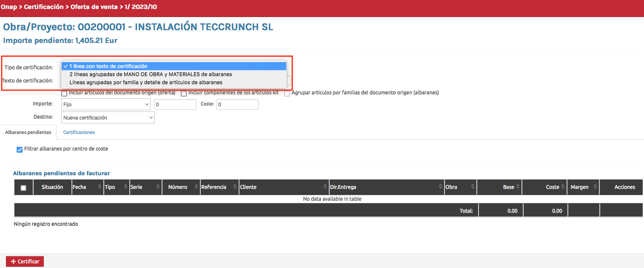Expand Destino Nueva certificación dropdown
Viewport: 644px width, 268px height.
pyautogui.click(x=108, y=117)
